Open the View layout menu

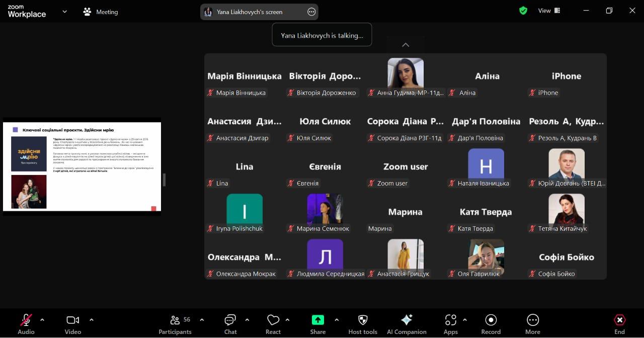click(x=549, y=11)
